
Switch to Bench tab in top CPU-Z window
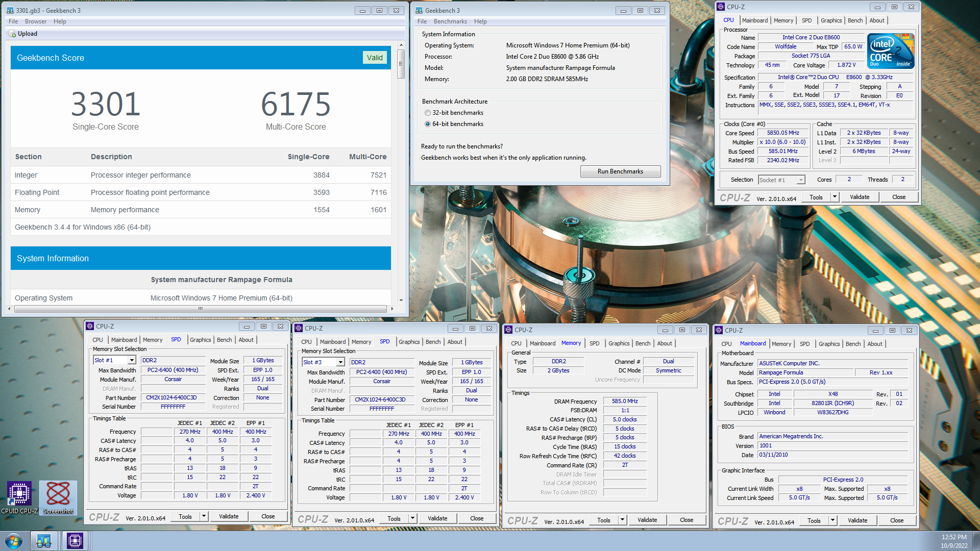(855, 20)
